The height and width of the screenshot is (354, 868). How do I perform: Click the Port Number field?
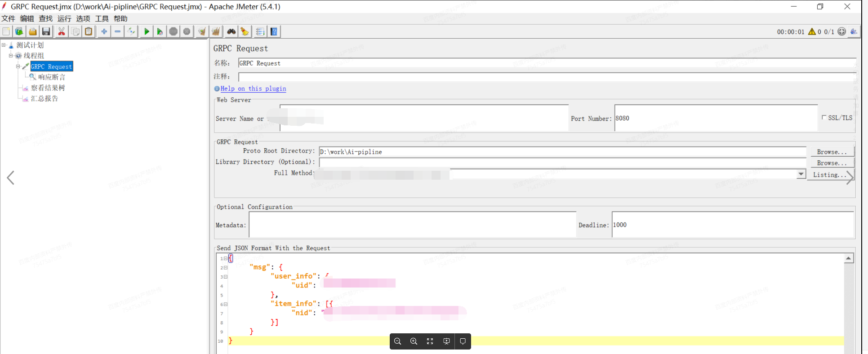[x=716, y=118]
